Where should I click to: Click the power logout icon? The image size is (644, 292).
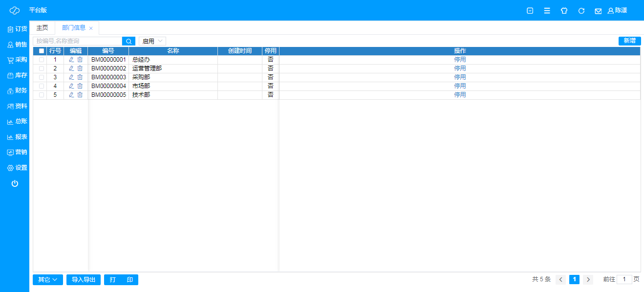(15, 183)
